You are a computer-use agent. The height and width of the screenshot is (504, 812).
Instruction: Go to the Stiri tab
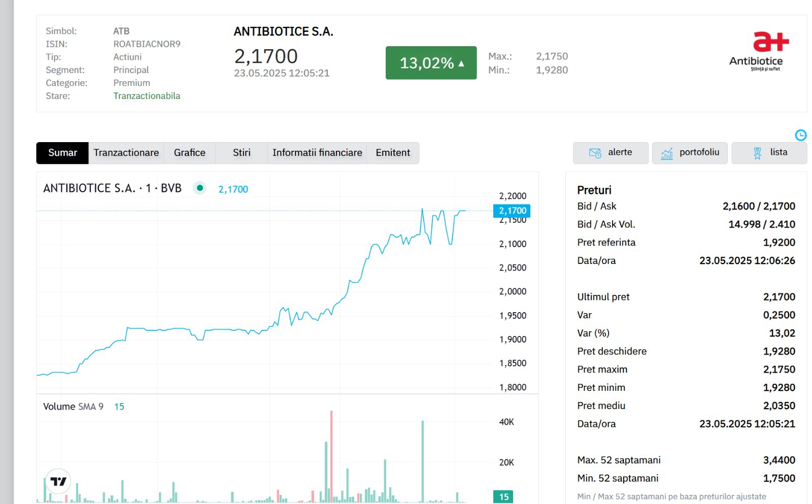point(242,153)
